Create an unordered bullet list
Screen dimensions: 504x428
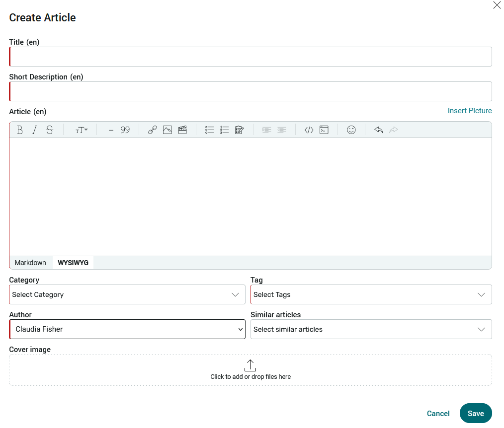click(210, 130)
